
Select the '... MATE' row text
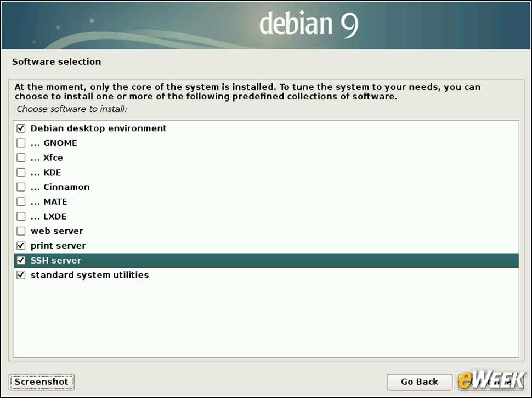(x=49, y=201)
